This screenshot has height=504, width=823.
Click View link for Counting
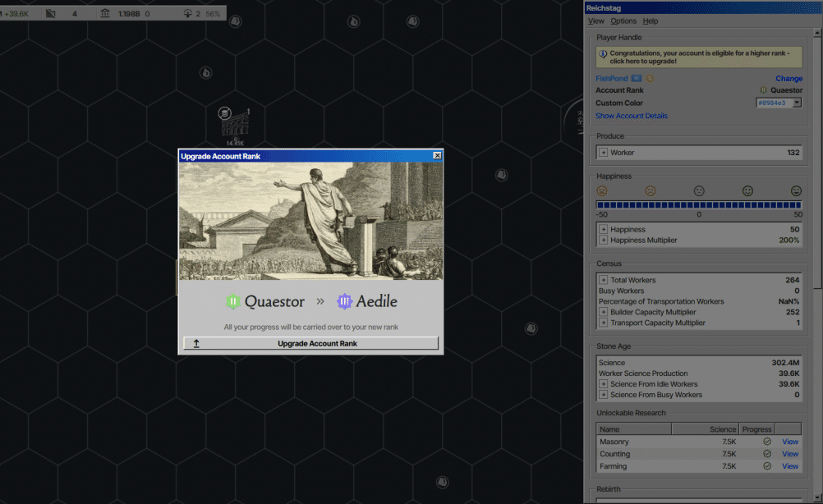[790, 454]
